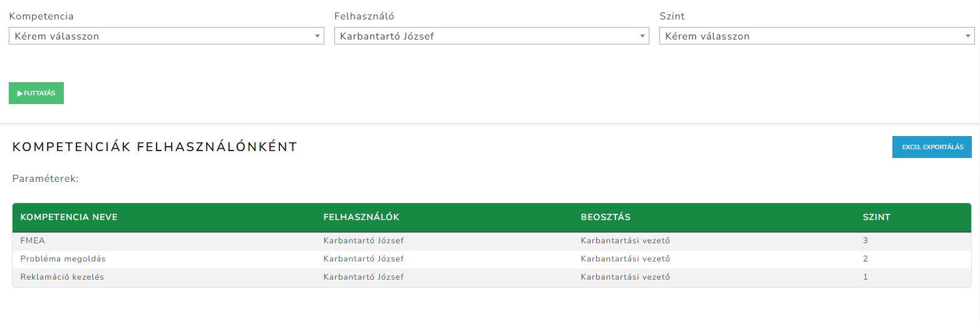Click the Felhasználó dropdown arrow
Image resolution: width=980 pixels, height=321 pixels.
(x=642, y=36)
